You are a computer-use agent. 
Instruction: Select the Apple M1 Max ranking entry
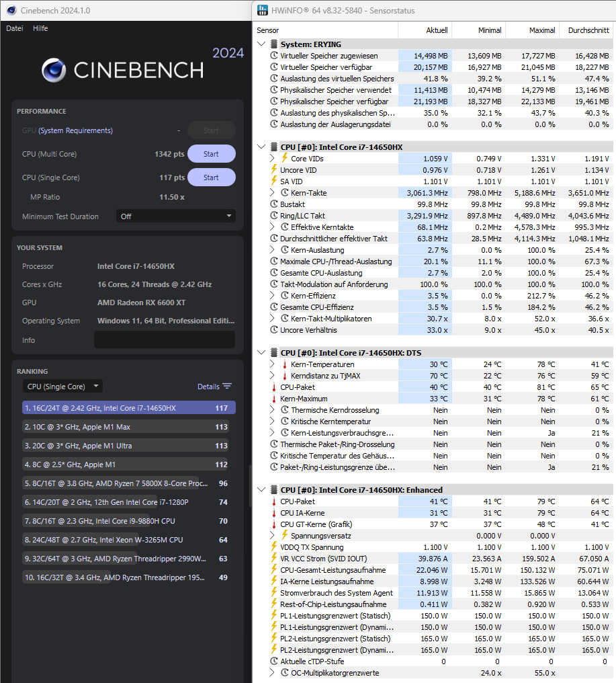(x=129, y=426)
